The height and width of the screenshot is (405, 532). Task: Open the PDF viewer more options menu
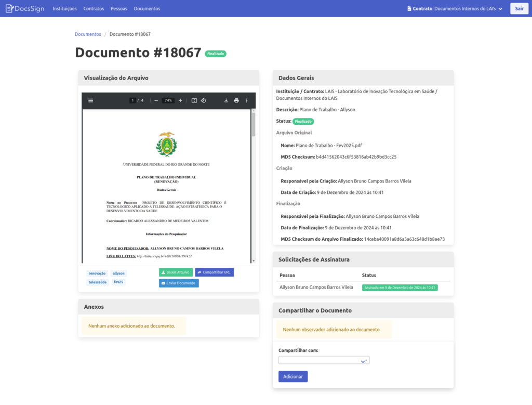click(247, 100)
